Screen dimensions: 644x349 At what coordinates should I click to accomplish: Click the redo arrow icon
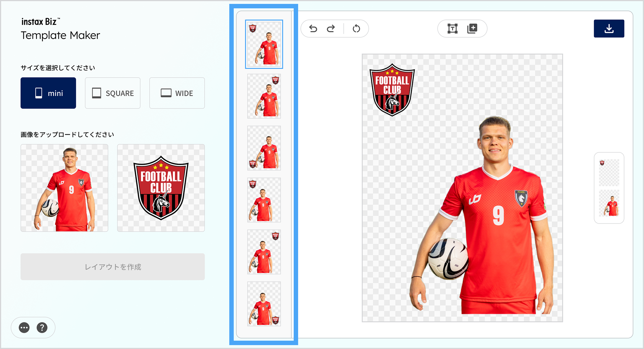[331, 29]
